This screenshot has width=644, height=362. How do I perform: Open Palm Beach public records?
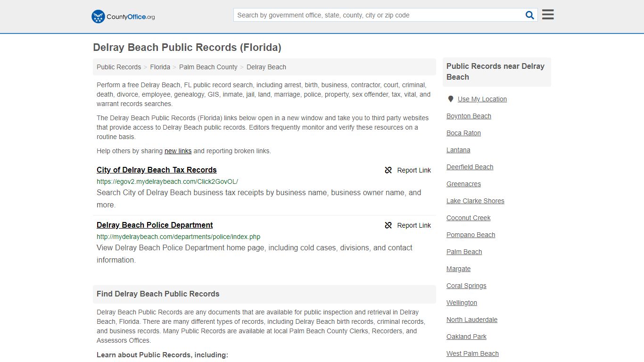464,252
